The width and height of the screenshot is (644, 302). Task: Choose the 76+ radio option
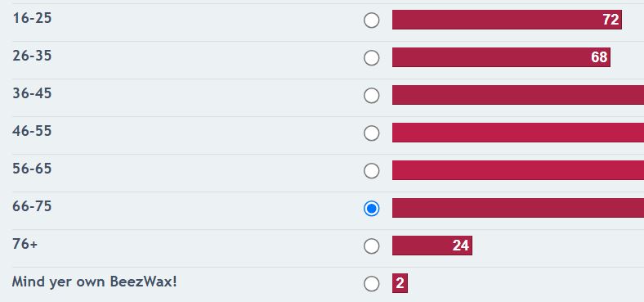pyautogui.click(x=371, y=246)
